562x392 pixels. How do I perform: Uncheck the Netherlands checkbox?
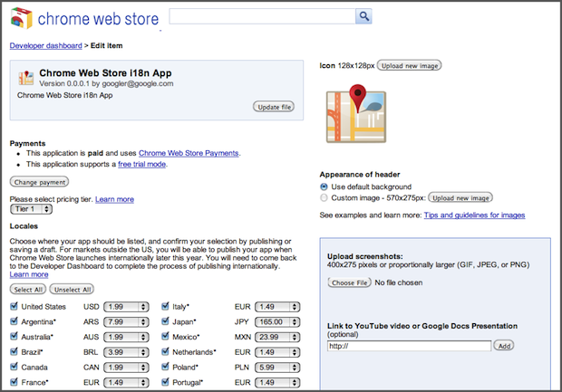165,351
